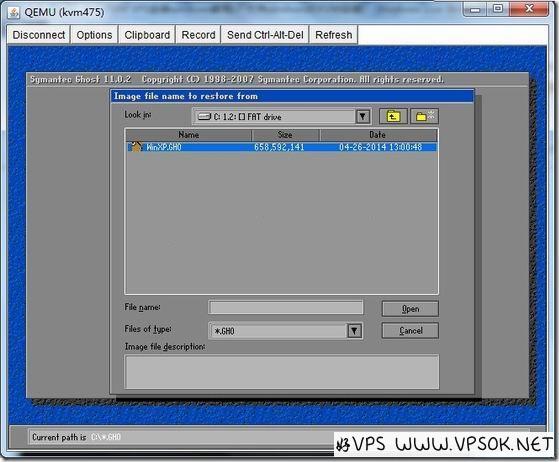Open the Options menu

coord(94,35)
